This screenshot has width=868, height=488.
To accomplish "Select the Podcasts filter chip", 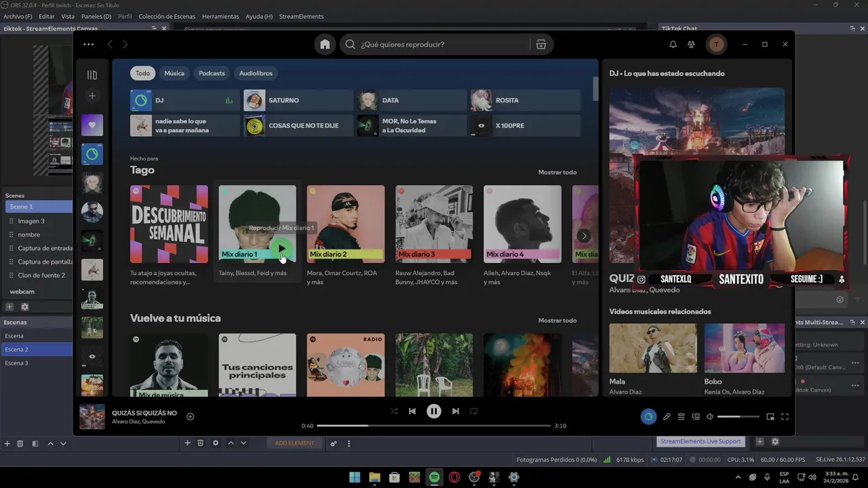I will click(212, 73).
